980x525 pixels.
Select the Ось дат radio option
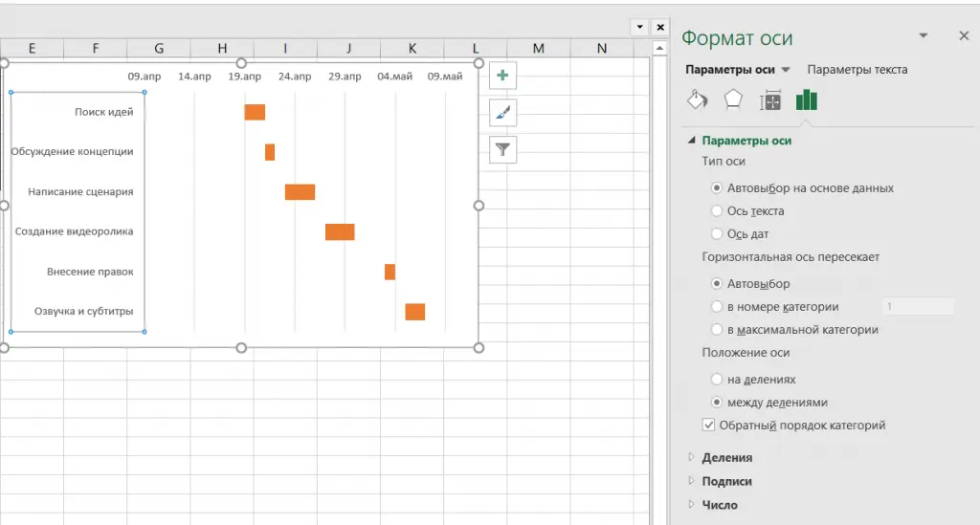[x=717, y=234]
